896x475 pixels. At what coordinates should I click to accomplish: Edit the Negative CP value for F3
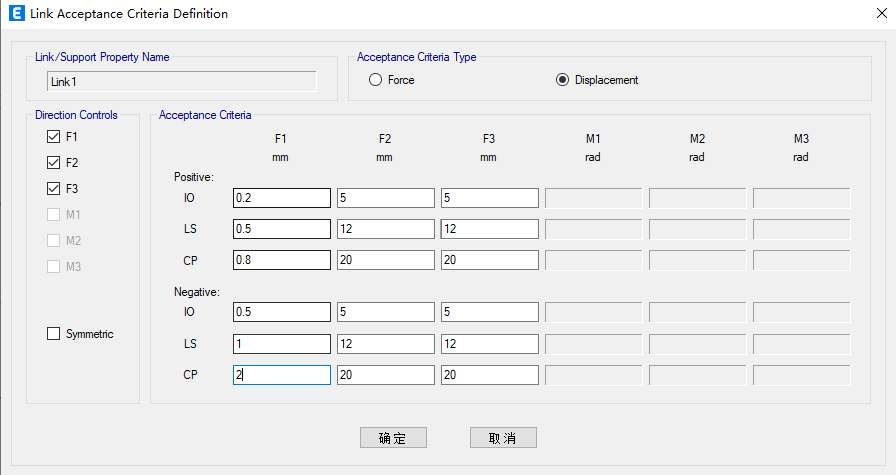coord(490,375)
